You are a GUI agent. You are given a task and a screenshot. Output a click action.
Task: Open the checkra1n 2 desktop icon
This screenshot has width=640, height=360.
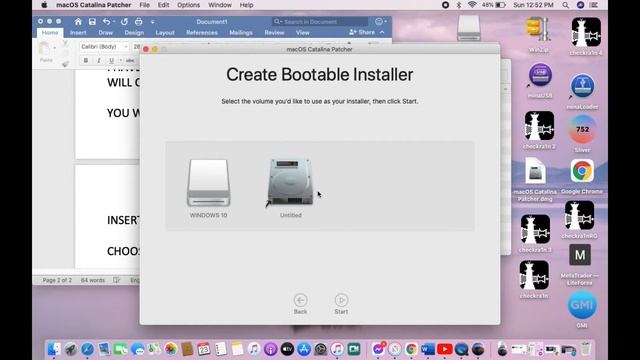click(539, 130)
